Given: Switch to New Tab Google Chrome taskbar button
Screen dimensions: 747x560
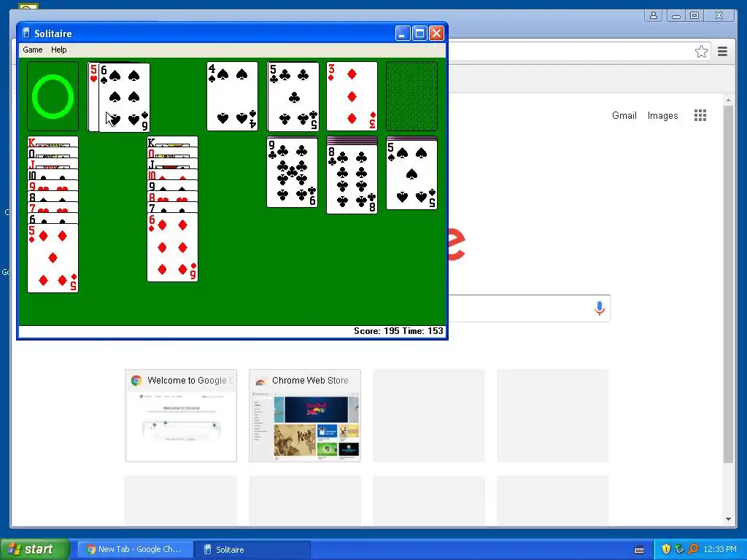Looking at the screenshot, I should click(x=135, y=550).
